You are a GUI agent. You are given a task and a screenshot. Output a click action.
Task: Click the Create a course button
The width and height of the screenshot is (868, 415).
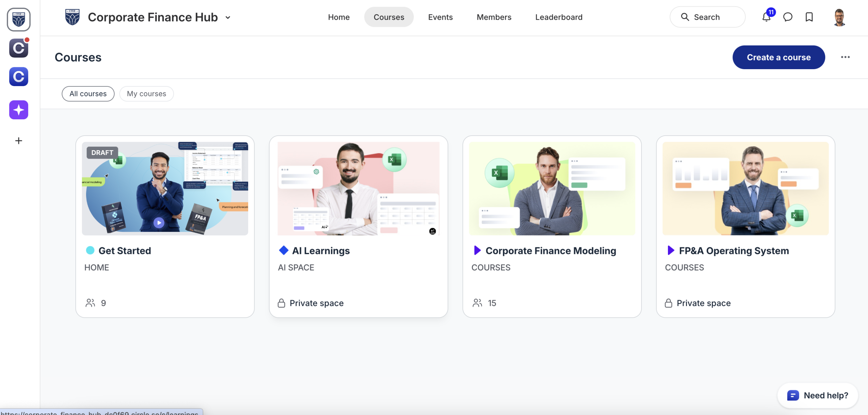tap(778, 57)
